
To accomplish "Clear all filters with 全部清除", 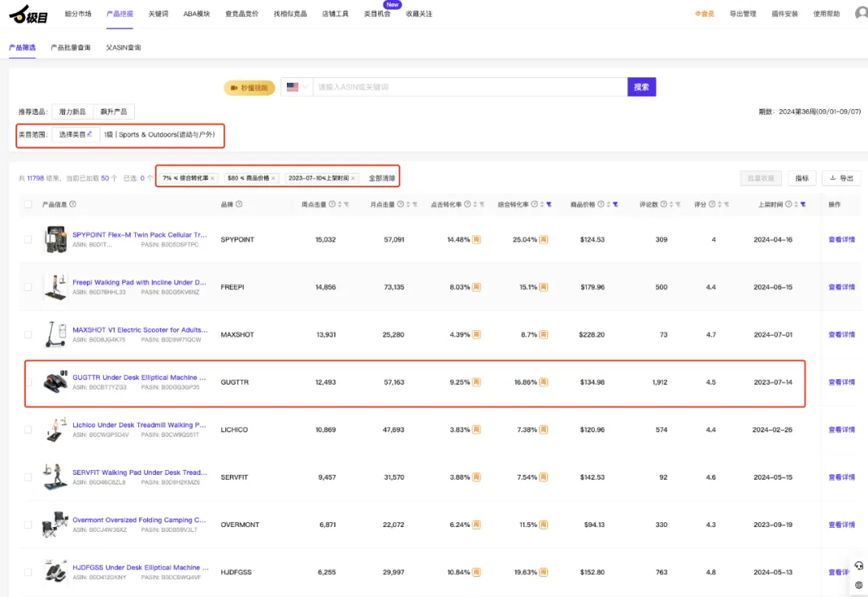I will click(x=382, y=178).
